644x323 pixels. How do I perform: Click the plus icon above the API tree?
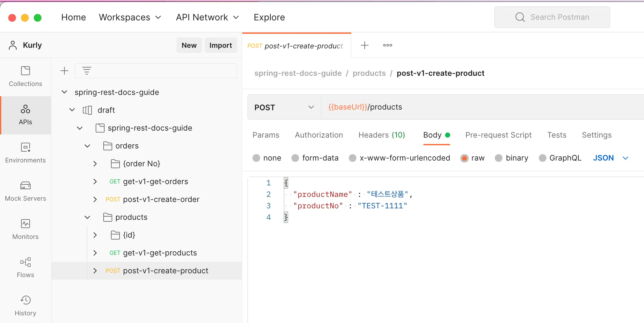pos(64,71)
